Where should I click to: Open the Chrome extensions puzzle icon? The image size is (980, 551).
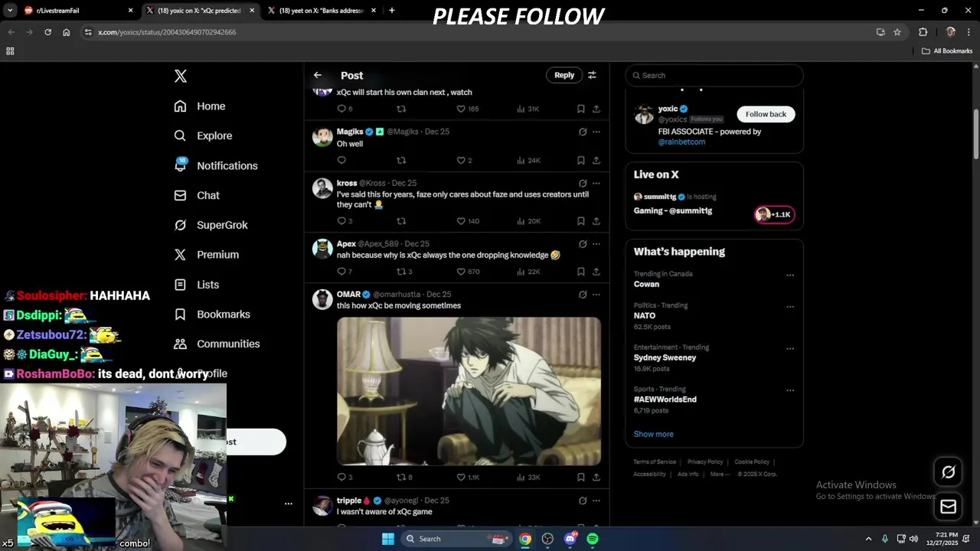923,32
